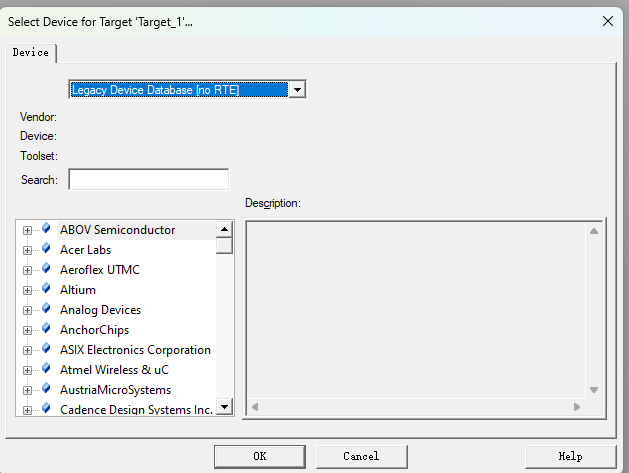Select the Aeroflex UTMC entry
The height and width of the screenshot is (473, 629).
coord(100,270)
